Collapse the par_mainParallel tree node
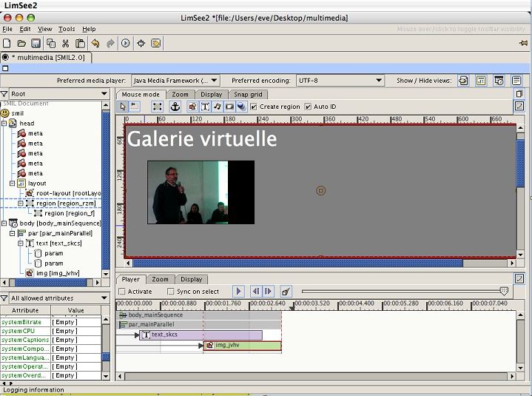 click(x=13, y=233)
